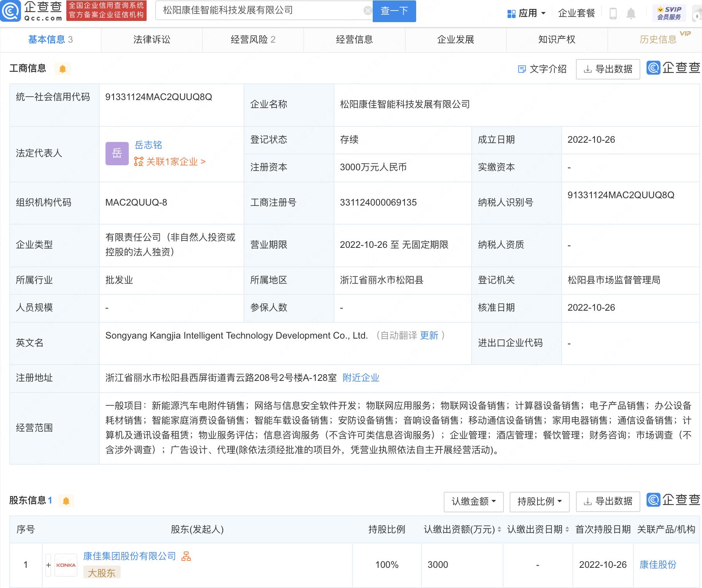
Task: Open the 康佳股份 related product link
Action: tap(658, 565)
